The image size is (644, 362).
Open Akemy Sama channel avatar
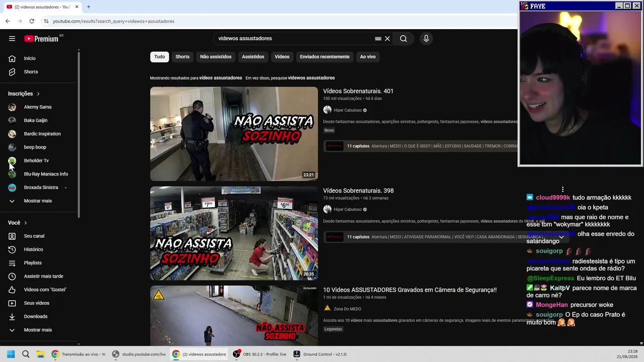12,107
